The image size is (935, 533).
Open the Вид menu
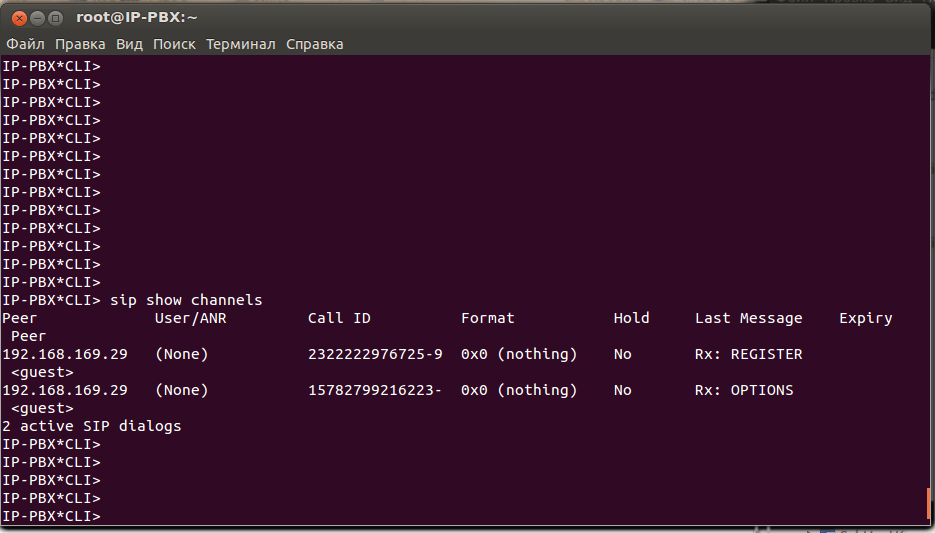pos(129,44)
